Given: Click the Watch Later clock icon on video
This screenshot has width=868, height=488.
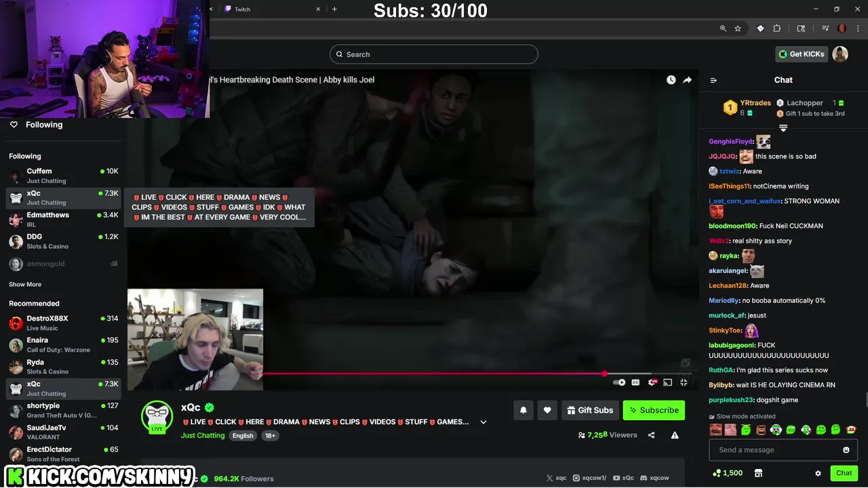Looking at the screenshot, I should (x=671, y=80).
